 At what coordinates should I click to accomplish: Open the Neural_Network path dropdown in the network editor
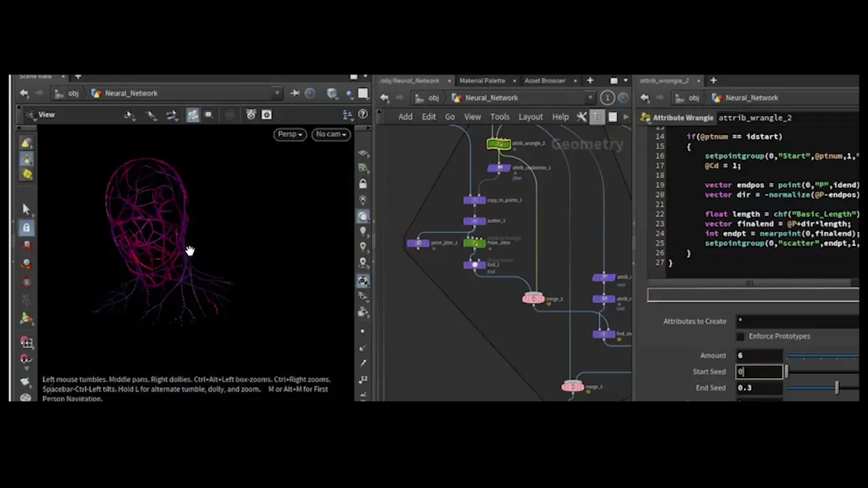point(590,97)
